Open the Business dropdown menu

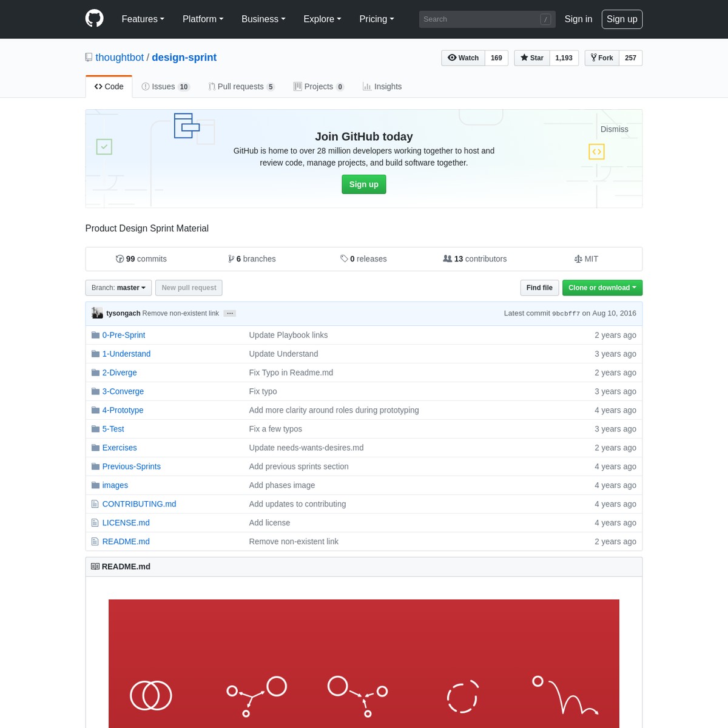click(x=263, y=19)
